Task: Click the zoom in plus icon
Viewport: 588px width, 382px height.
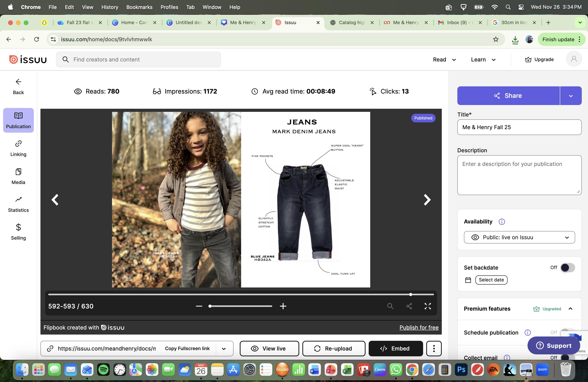Action: pyautogui.click(x=283, y=306)
